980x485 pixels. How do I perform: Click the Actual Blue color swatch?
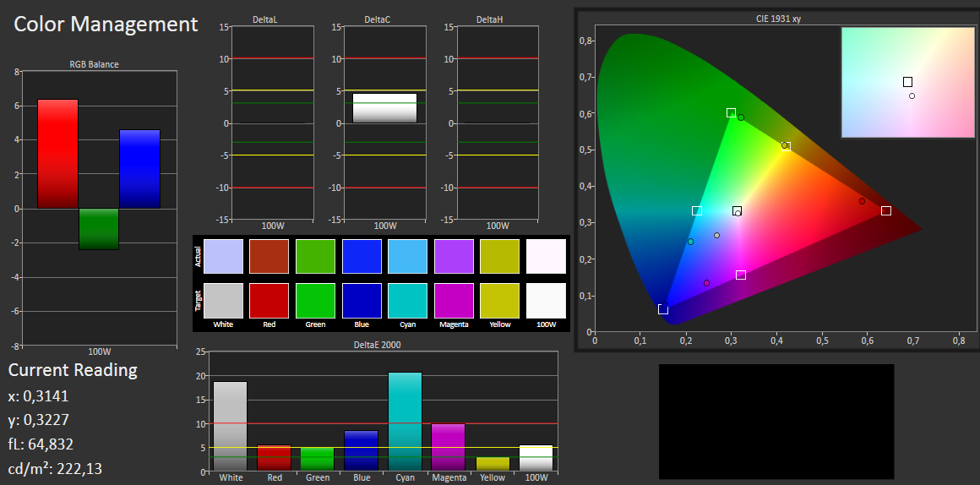(x=362, y=256)
